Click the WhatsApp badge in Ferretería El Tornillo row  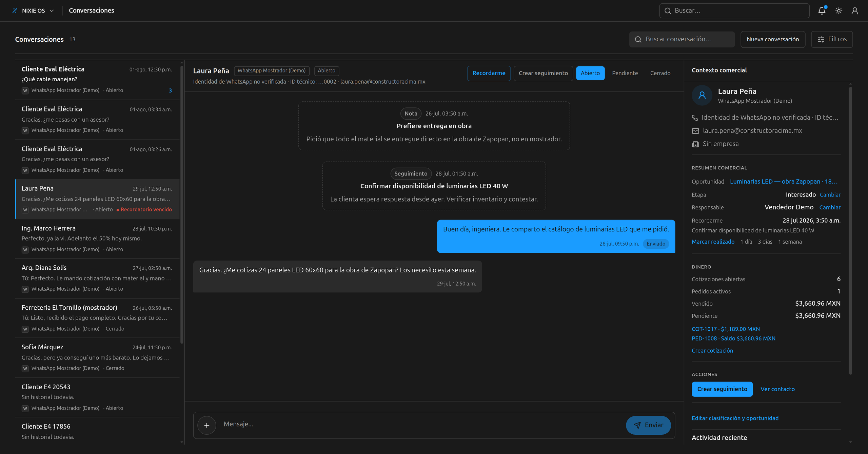click(25, 329)
